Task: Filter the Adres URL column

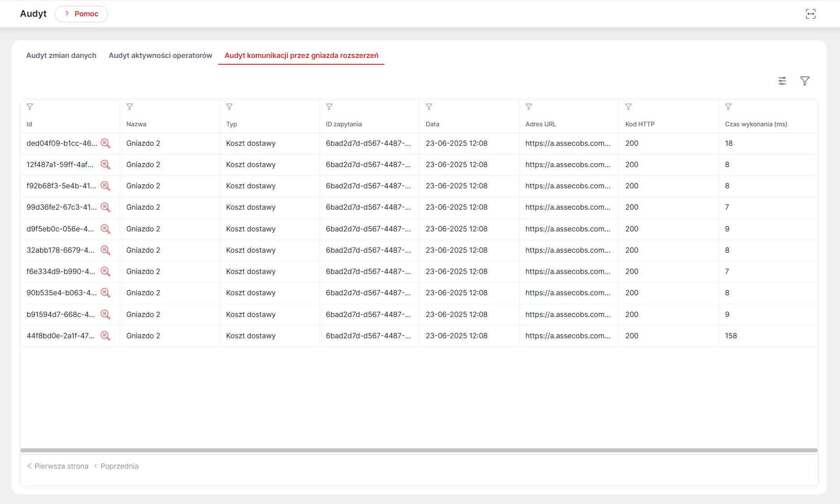Action: tap(529, 107)
